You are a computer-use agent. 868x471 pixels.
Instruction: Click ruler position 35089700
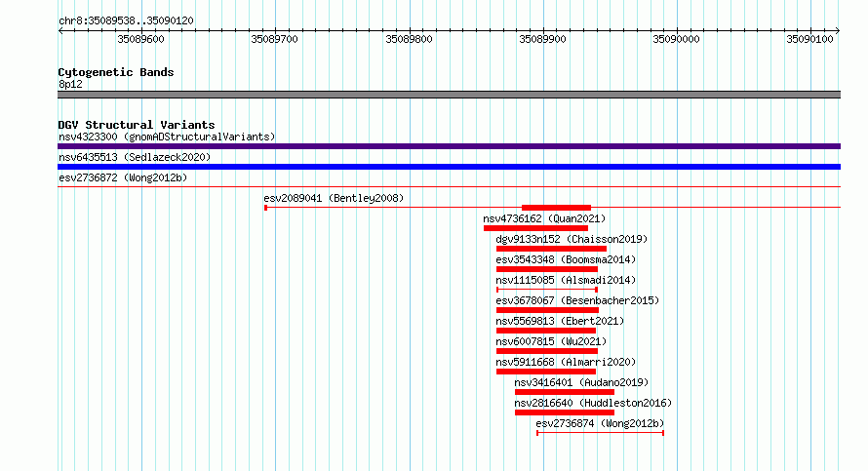point(275,39)
